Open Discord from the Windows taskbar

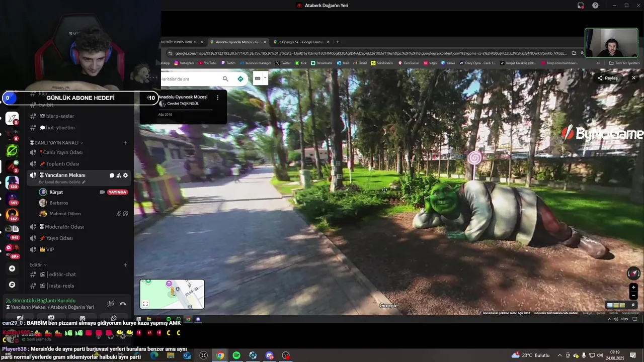pyautogui.click(x=270, y=355)
